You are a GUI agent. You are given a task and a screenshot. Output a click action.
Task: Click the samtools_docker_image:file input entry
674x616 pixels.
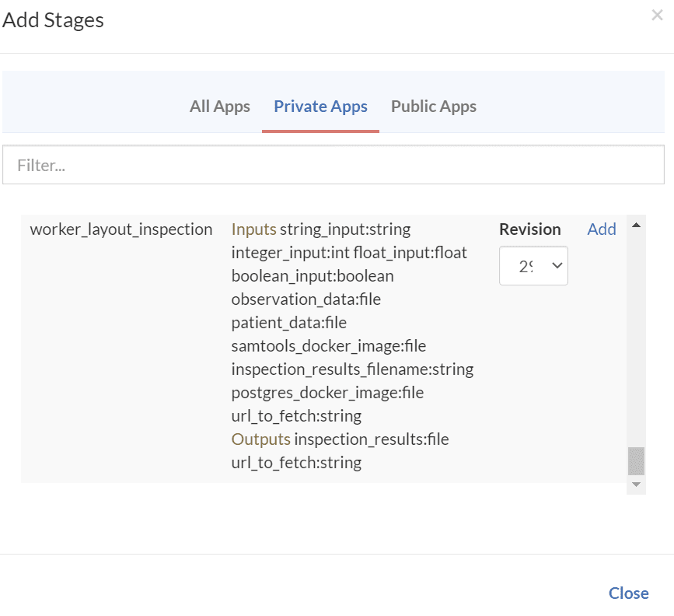(x=329, y=346)
